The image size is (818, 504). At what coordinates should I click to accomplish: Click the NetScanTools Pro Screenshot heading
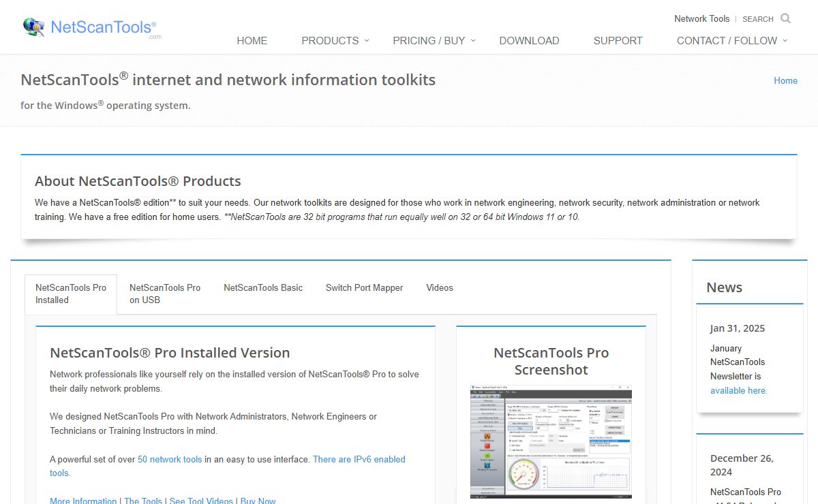[551, 362]
